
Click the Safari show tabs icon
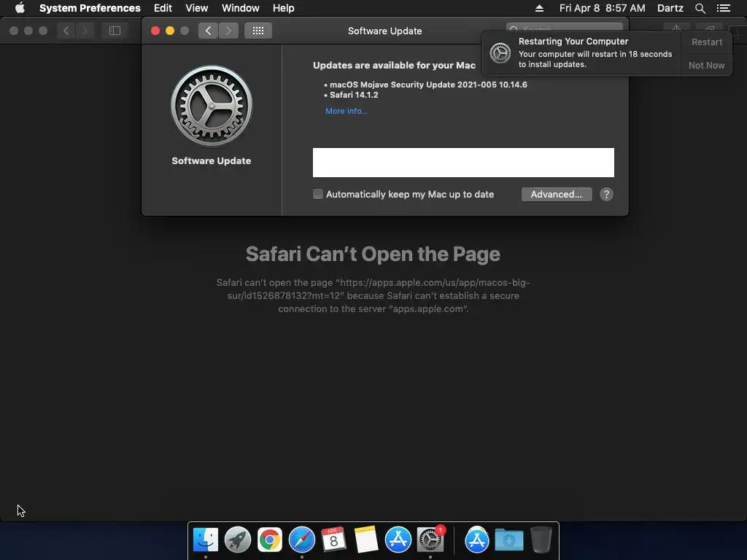coord(709,28)
